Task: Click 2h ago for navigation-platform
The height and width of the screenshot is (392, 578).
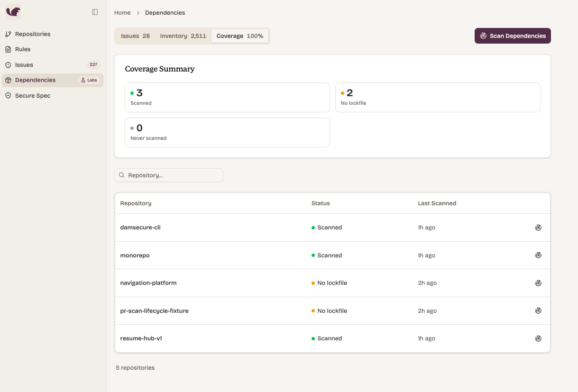Action: (427, 283)
